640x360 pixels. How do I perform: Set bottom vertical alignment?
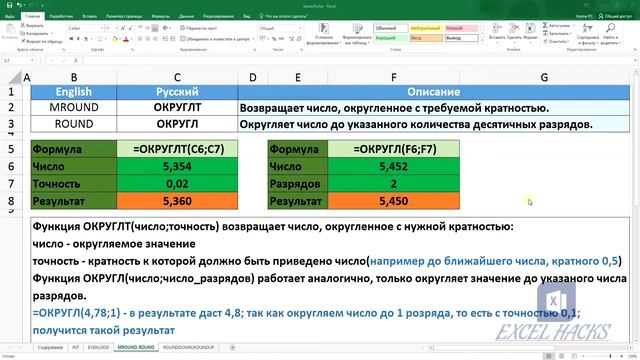[155, 28]
